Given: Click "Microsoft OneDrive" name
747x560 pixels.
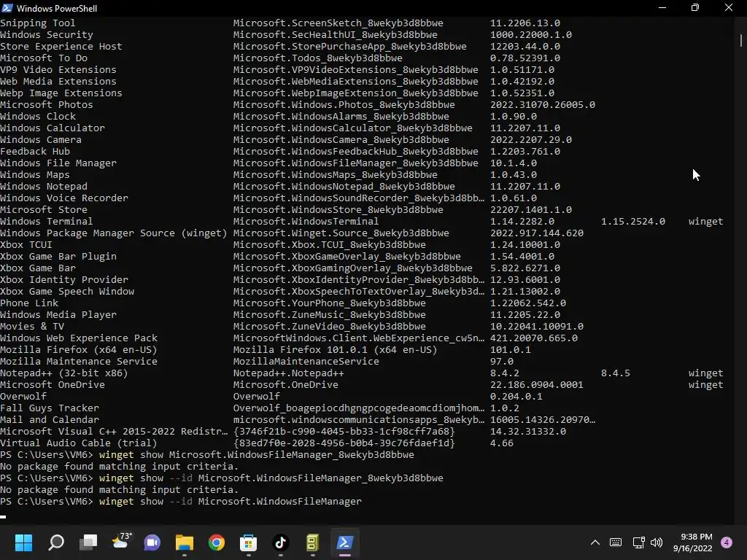Looking at the screenshot, I should (53, 385).
